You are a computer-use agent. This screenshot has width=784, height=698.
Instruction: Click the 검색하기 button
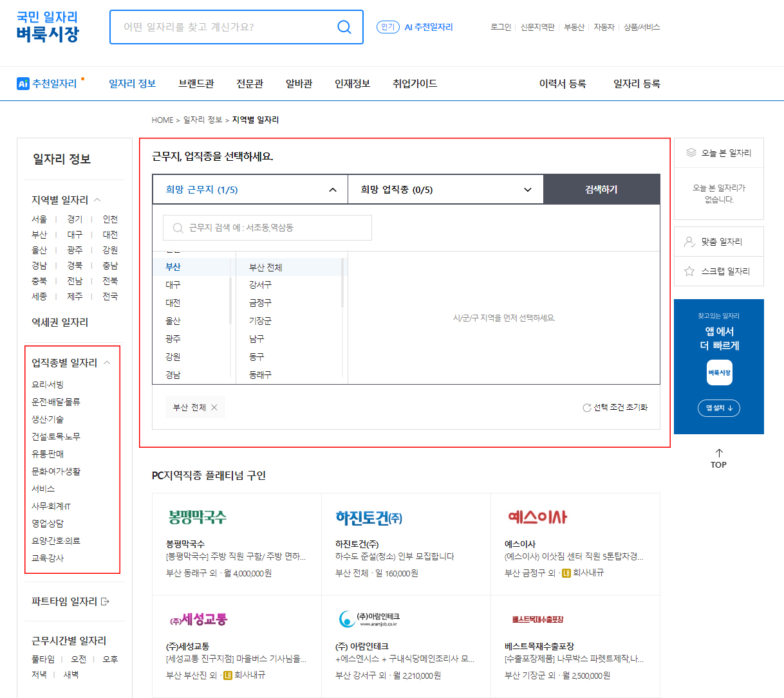pos(601,188)
